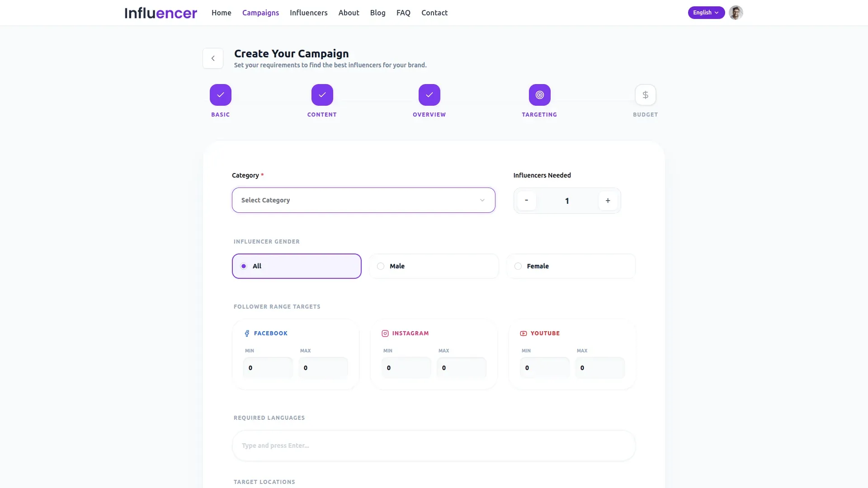Open the Influencers menu item
The image size is (868, 488).
308,13
